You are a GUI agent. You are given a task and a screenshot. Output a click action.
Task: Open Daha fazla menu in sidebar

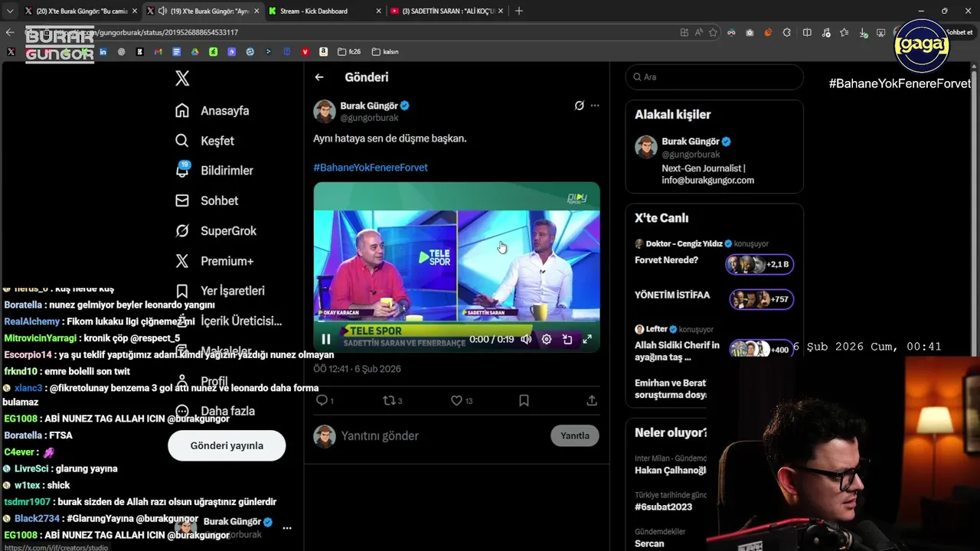click(x=214, y=411)
